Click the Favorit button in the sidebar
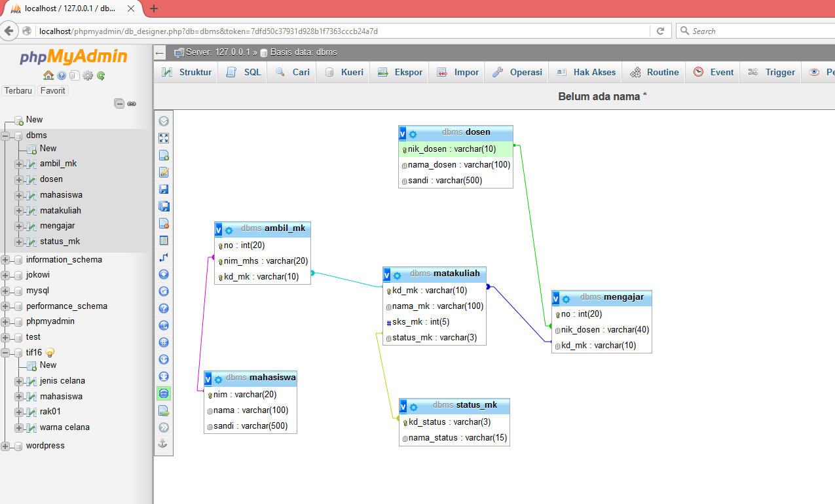835x504 pixels. (52, 90)
